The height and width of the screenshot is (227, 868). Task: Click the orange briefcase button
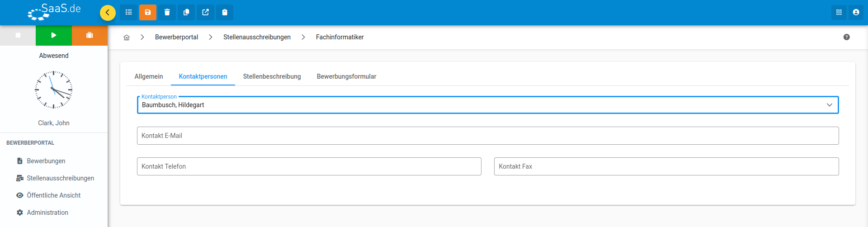90,35
